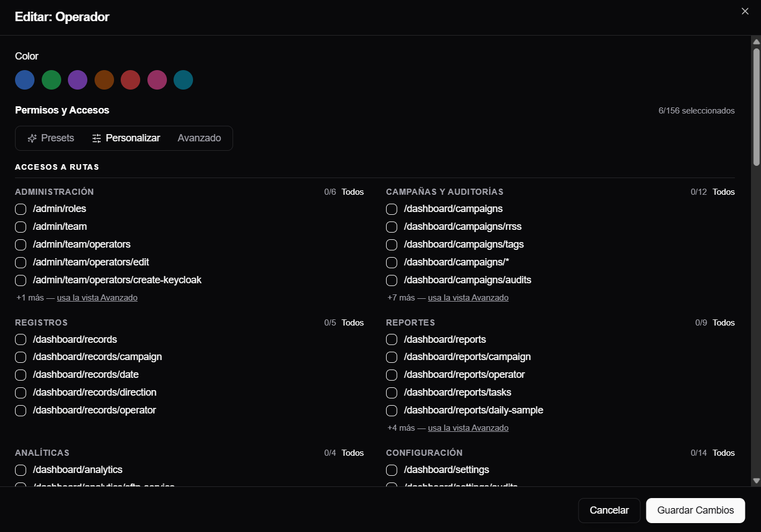Pick the purple color swatch
Image resolution: width=761 pixels, height=532 pixels.
click(x=77, y=80)
